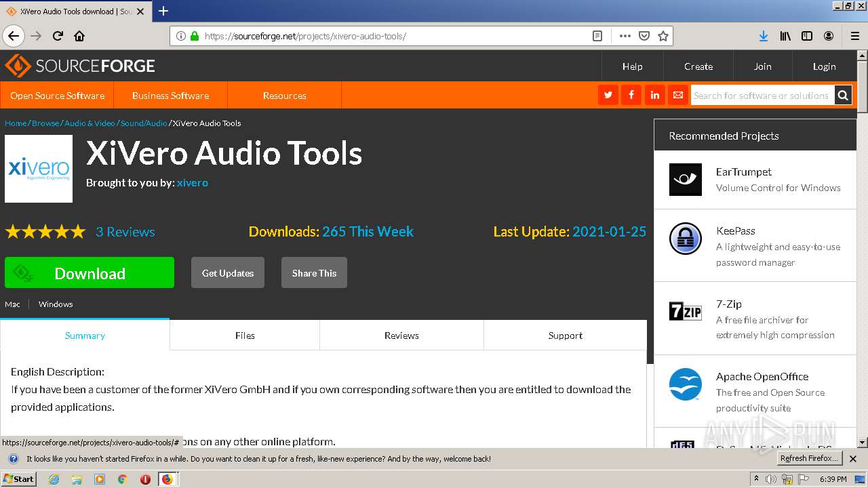The height and width of the screenshot is (488, 868).
Task: Reload the page with the refresh icon
Action: 58,36
